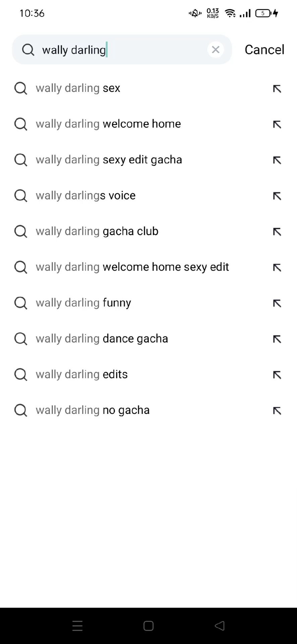The image size is (297, 644).
Task: Select the "wally darling welcome home" suggestion
Action: pyautogui.click(x=108, y=124)
